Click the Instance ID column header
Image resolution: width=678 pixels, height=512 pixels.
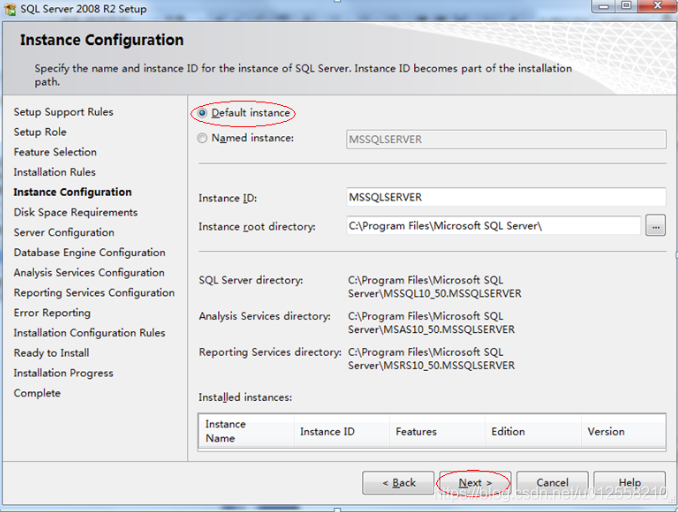[x=342, y=431]
